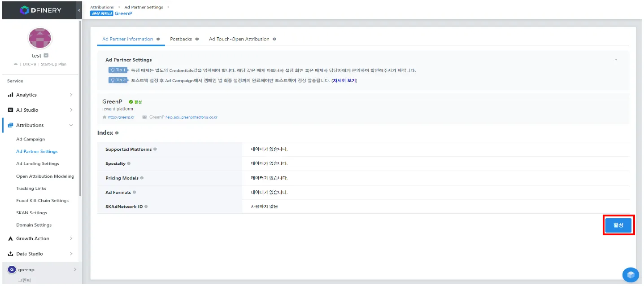The height and width of the screenshot is (286, 644).
Task: Click info icon beside SKAdNetwork ID
Action: tap(146, 207)
